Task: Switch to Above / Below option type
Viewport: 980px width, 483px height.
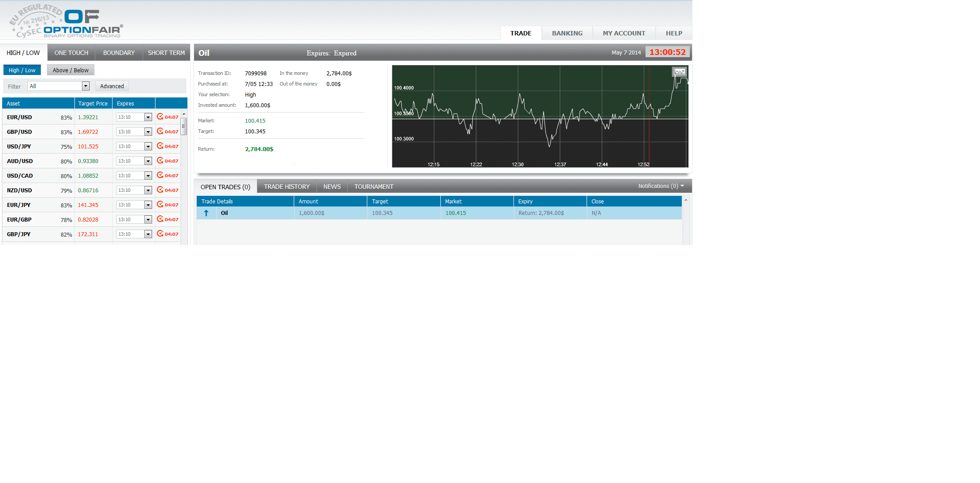Action: (70, 70)
